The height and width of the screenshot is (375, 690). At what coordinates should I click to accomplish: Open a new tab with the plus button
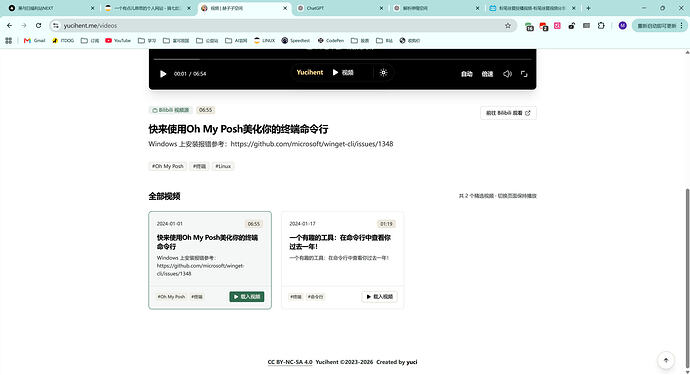coord(588,8)
